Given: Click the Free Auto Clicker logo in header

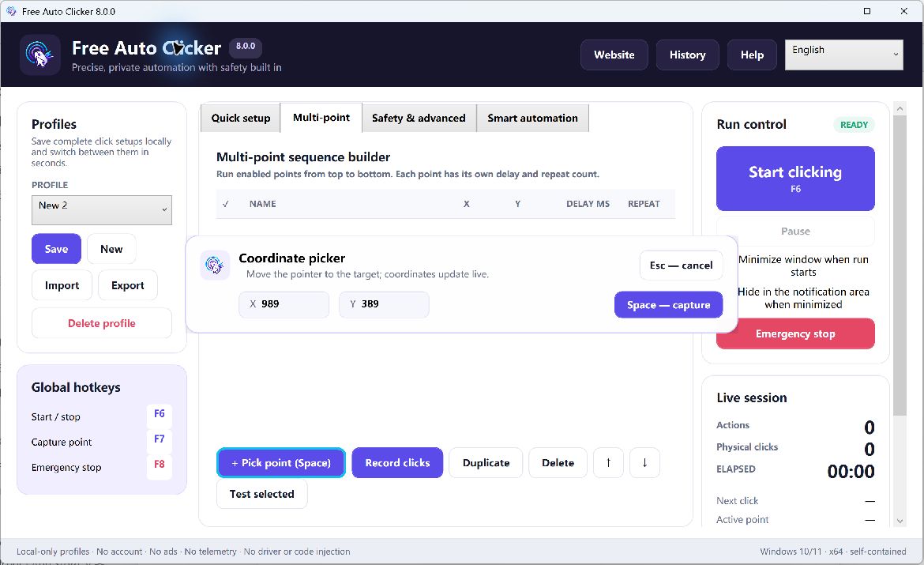Looking at the screenshot, I should point(40,55).
